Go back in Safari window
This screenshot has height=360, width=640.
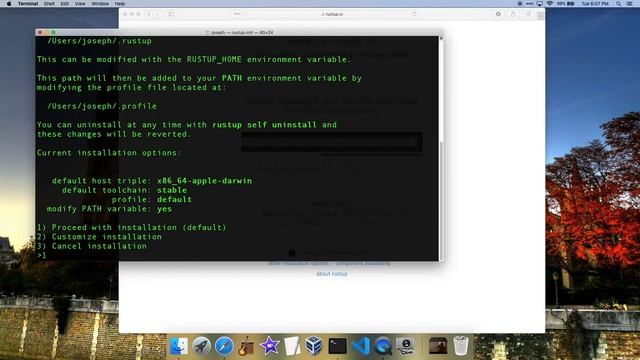149,14
